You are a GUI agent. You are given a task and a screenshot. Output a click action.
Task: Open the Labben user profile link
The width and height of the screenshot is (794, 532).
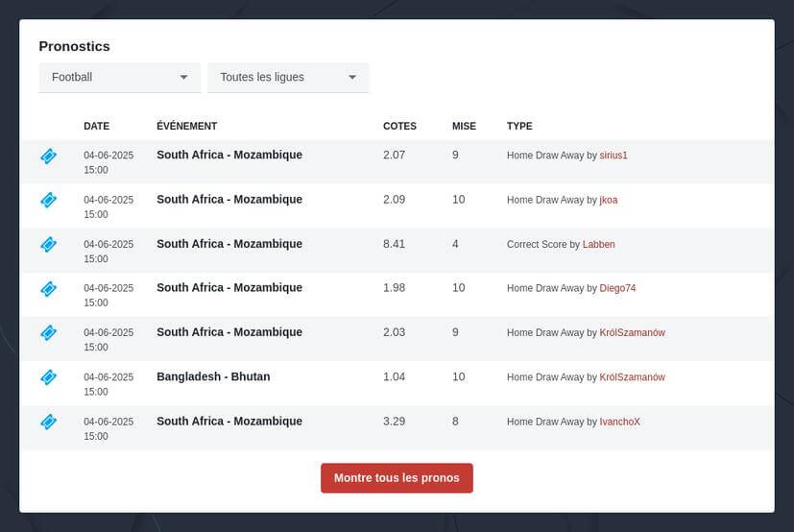point(598,244)
